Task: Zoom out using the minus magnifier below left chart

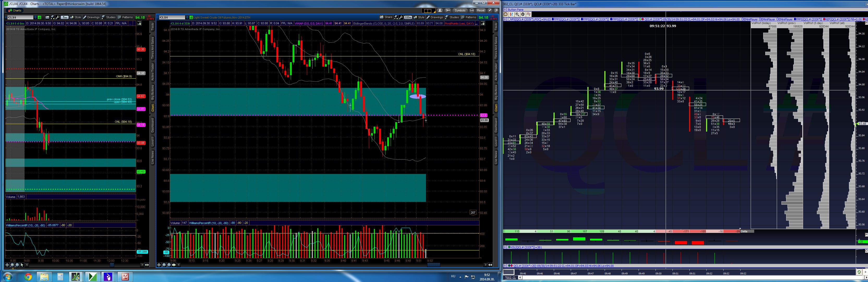Action: (17, 265)
